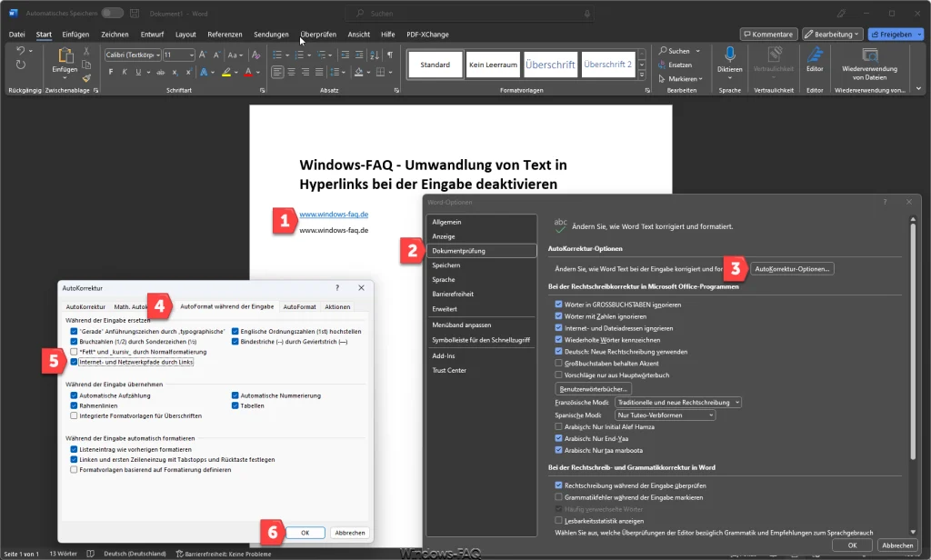Open the font size dropdown
Viewport: 931px width, 560px height.
(x=191, y=55)
